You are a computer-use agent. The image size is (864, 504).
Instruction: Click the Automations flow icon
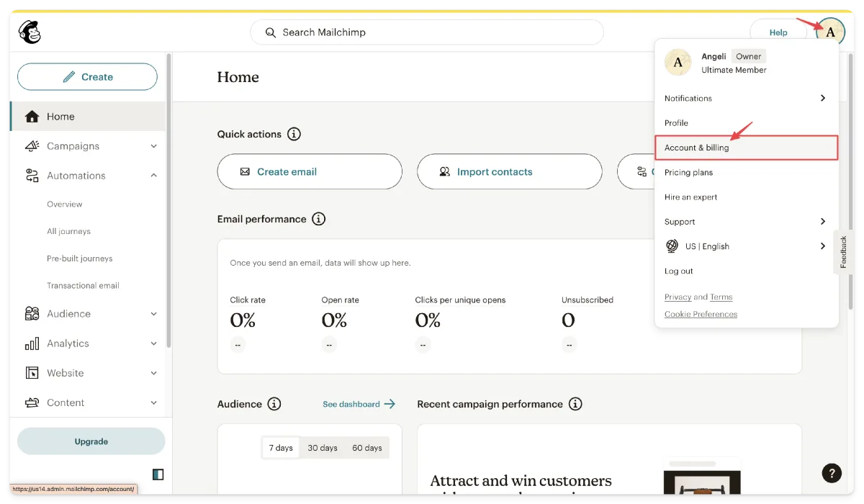click(x=32, y=176)
